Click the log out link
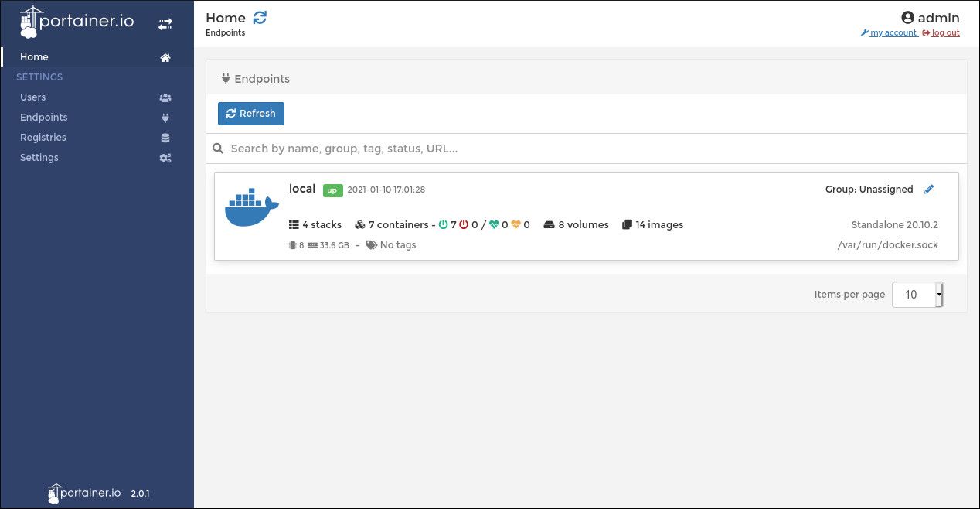The width and height of the screenshot is (980, 509). click(x=946, y=32)
